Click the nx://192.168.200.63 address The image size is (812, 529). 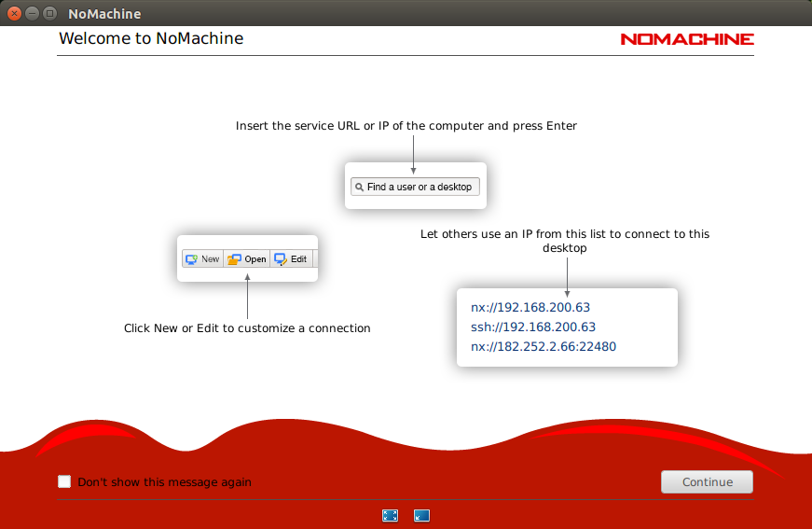pyautogui.click(x=530, y=307)
